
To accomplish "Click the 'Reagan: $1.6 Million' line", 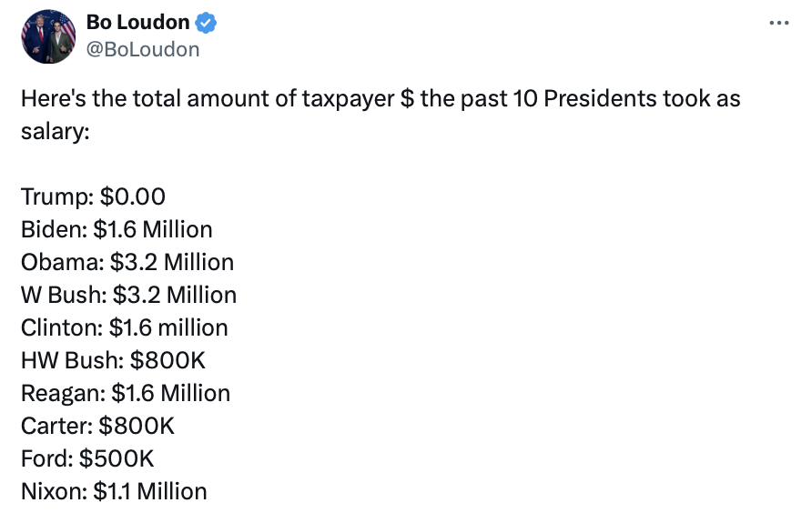I will tap(126, 393).
